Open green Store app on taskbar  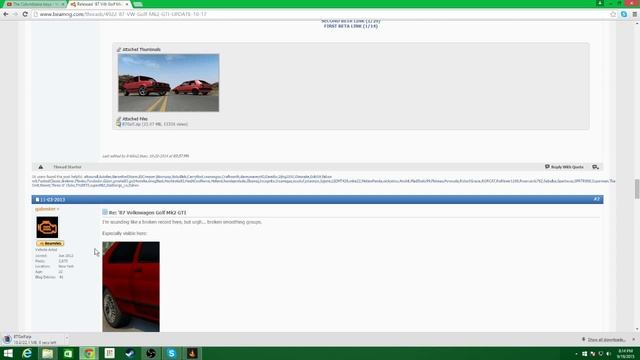click(68, 353)
